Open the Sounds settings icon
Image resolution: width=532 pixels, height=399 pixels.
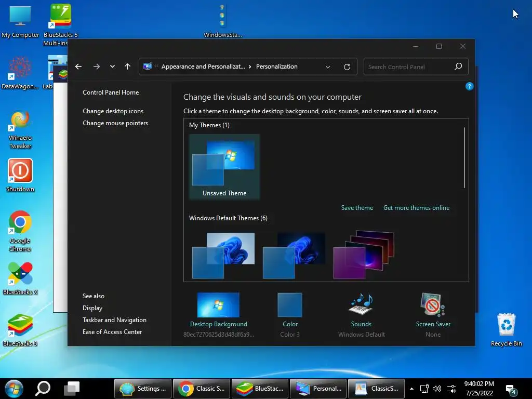coord(361,303)
